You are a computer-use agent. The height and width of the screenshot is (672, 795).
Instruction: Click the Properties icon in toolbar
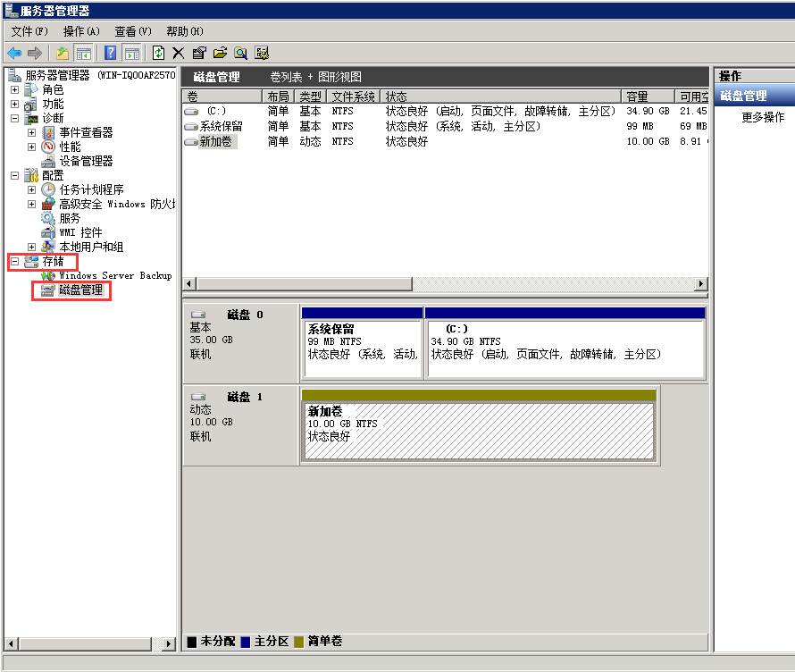pyautogui.click(x=198, y=53)
